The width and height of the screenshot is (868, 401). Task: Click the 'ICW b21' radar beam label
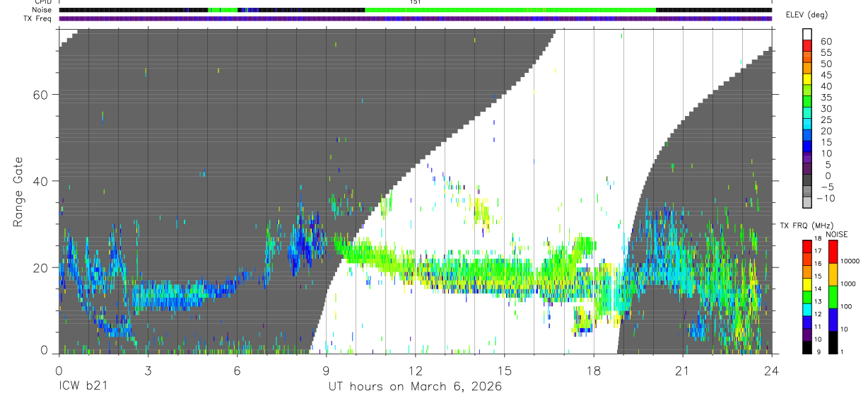tap(84, 387)
